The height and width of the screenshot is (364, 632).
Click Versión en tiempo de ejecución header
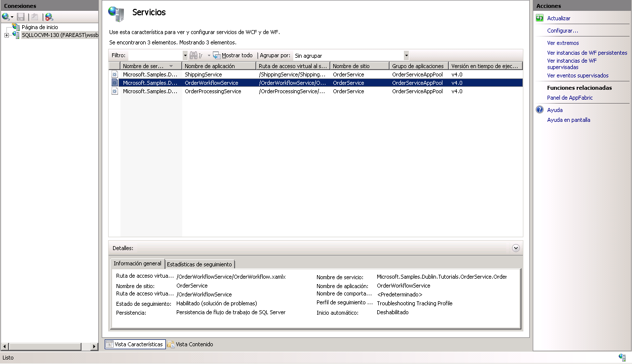coord(485,66)
